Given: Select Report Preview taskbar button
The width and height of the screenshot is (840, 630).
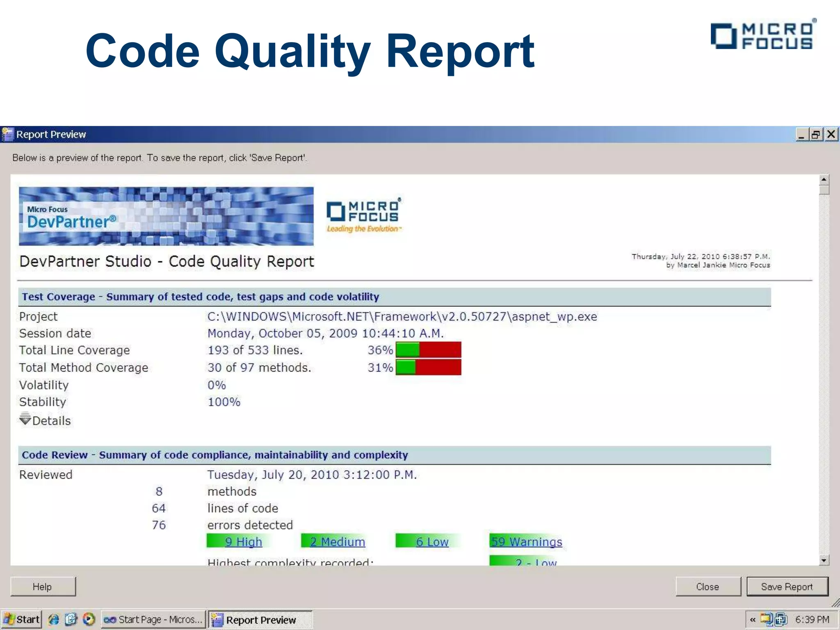Looking at the screenshot, I should pos(260,619).
